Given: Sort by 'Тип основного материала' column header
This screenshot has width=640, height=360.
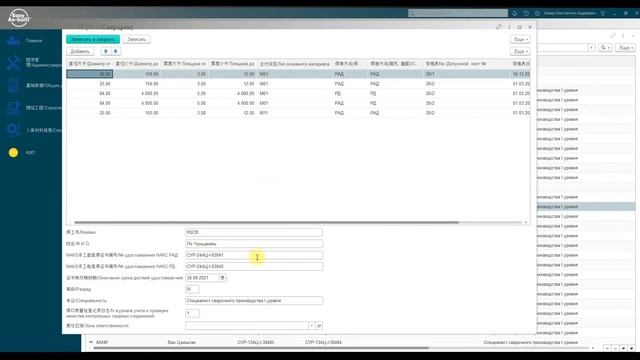Looking at the screenshot, I should coord(294,64).
